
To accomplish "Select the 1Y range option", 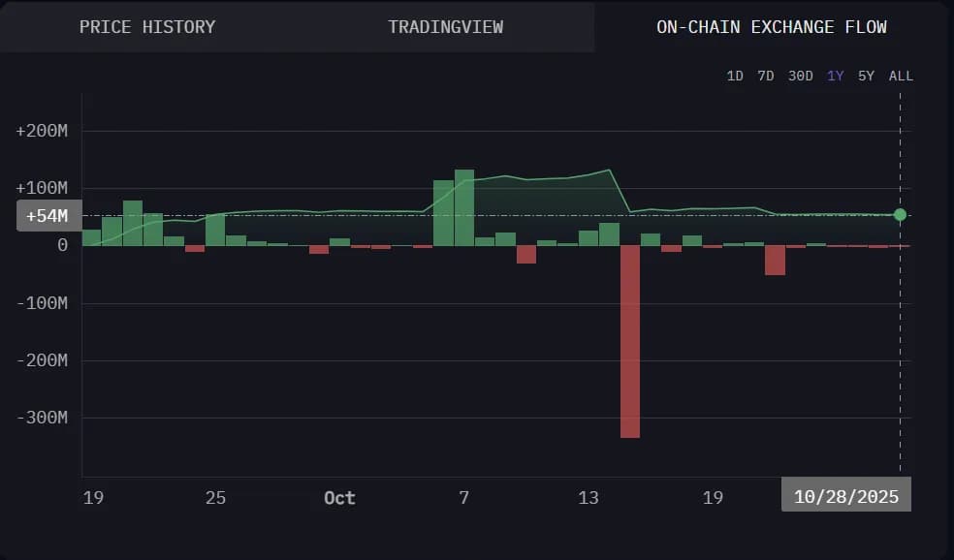I will (x=835, y=76).
